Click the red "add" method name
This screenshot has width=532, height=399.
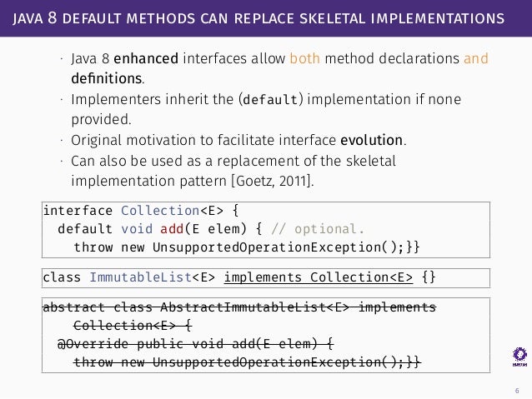[x=172, y=229]
